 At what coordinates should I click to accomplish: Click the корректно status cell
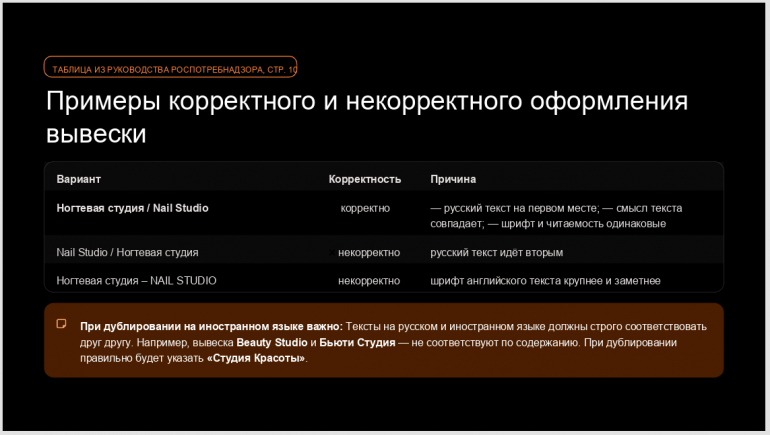click(x=364, y=208)
